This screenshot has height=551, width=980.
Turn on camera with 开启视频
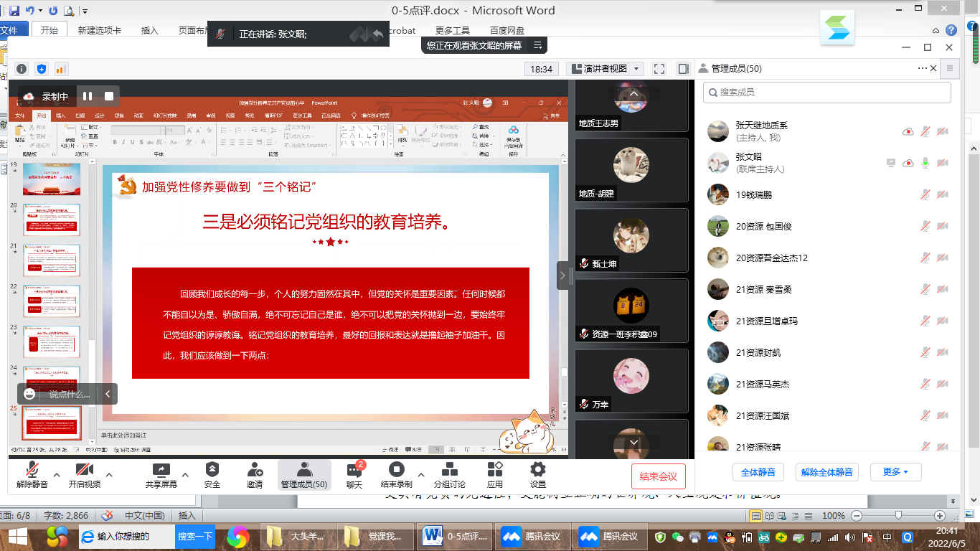pos(85,474)
